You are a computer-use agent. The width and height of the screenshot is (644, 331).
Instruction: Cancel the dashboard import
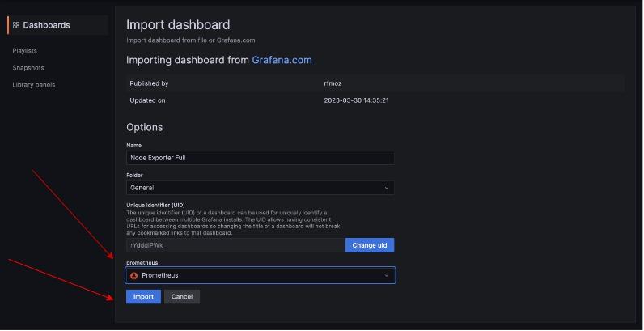182,297
